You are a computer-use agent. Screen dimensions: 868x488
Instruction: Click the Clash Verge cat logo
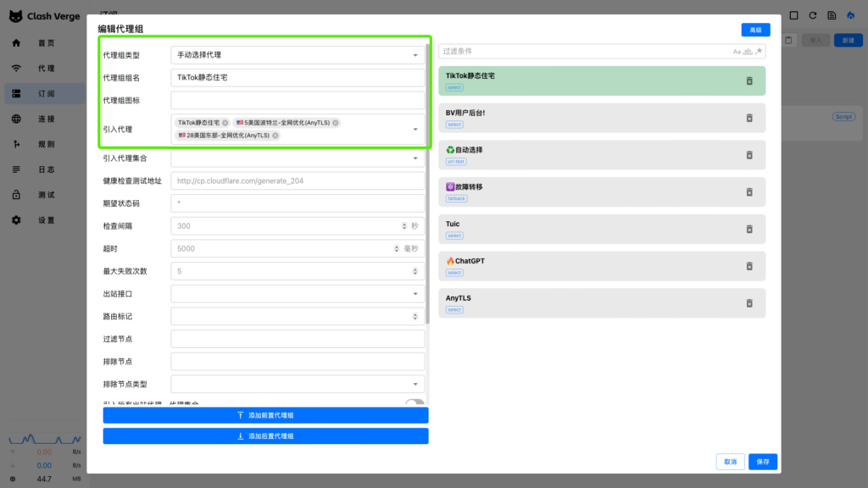16,16
